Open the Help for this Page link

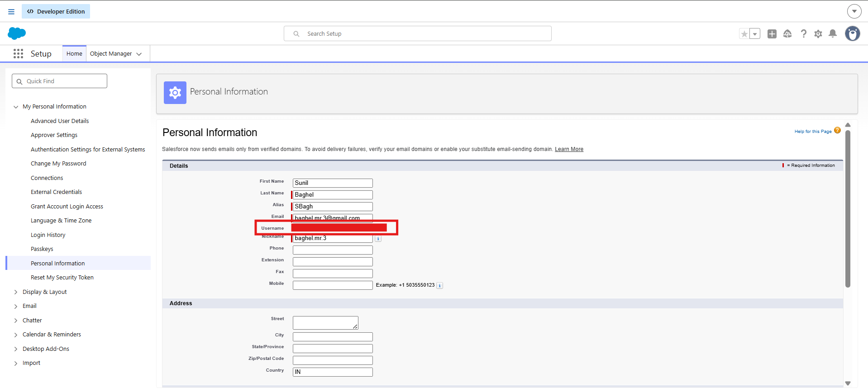tap(813, 132)
